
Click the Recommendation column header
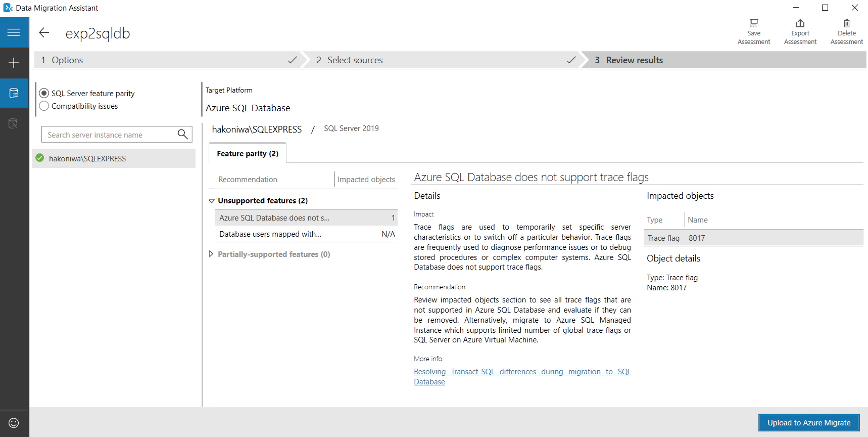pos(248,180)
